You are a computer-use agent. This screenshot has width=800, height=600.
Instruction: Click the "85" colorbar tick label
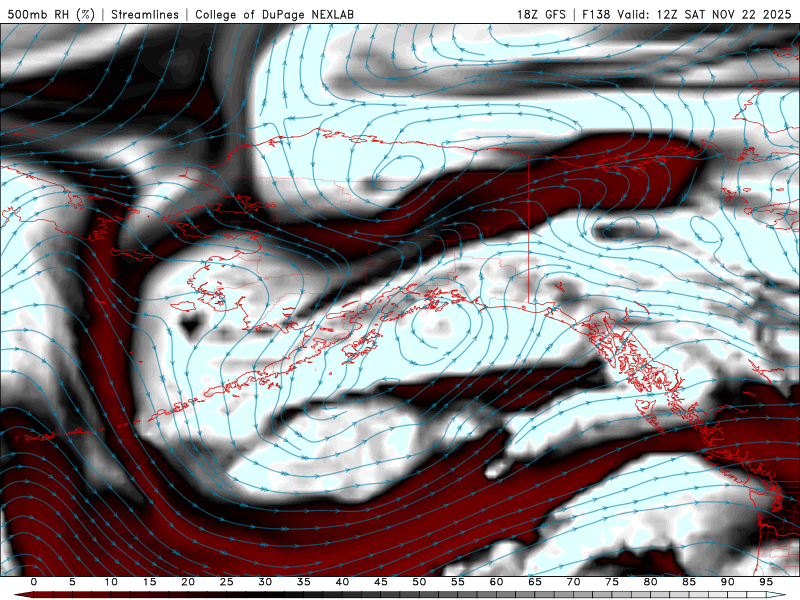click(x=689, y=582)
